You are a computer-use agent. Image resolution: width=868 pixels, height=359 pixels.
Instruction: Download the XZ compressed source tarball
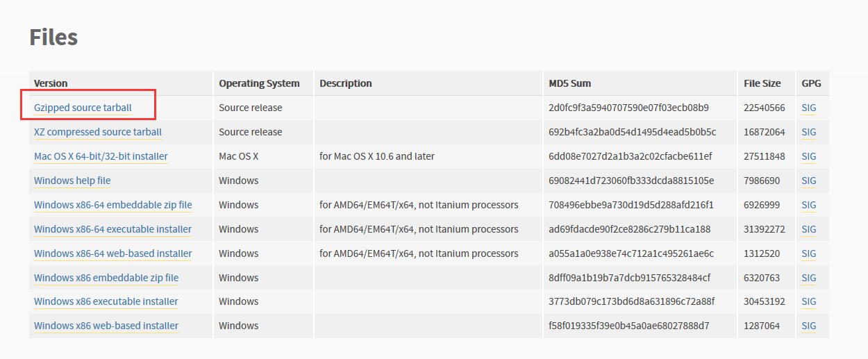pyautogui.click(x=98, y=132)
